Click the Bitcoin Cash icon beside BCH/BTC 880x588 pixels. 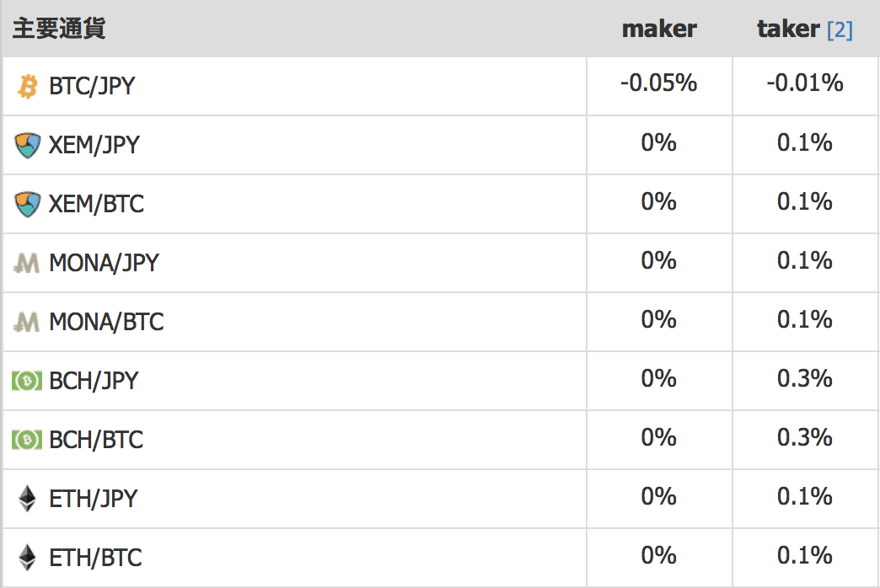point(27,440)
